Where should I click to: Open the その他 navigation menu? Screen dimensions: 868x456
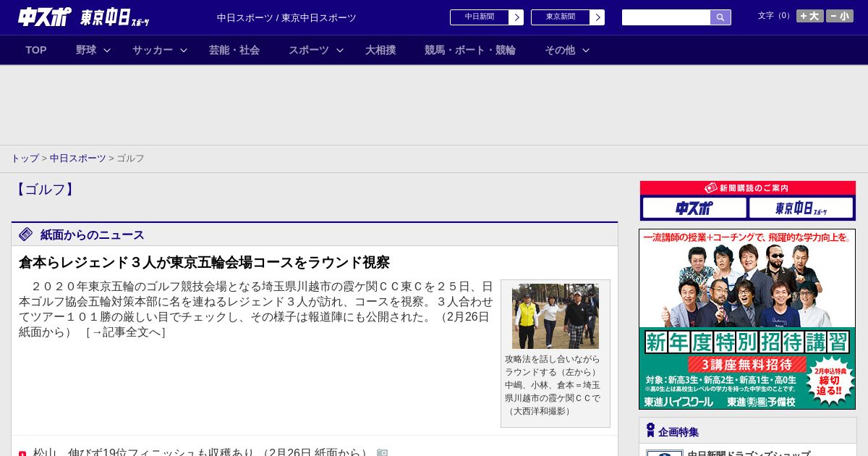(x=560, y=50)
